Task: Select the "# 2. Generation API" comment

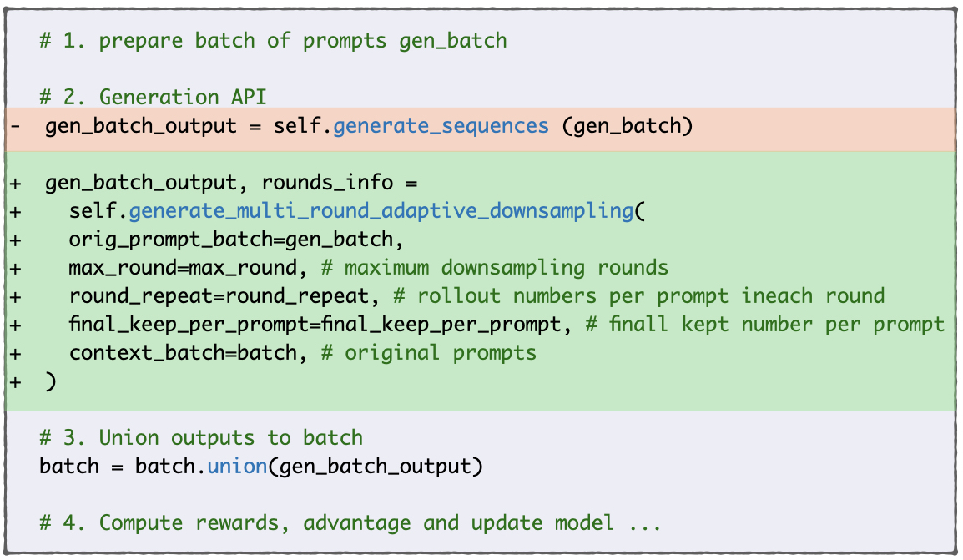Action: tap(153, 98)
